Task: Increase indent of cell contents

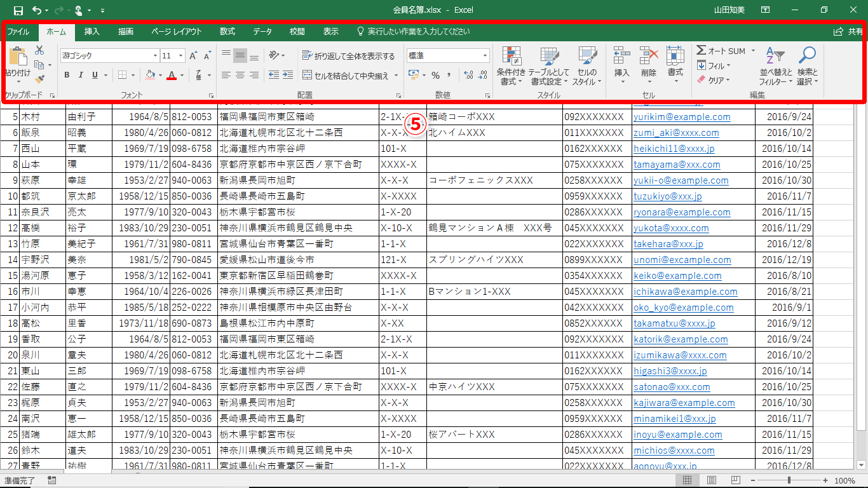Action: tap(288, 75)
